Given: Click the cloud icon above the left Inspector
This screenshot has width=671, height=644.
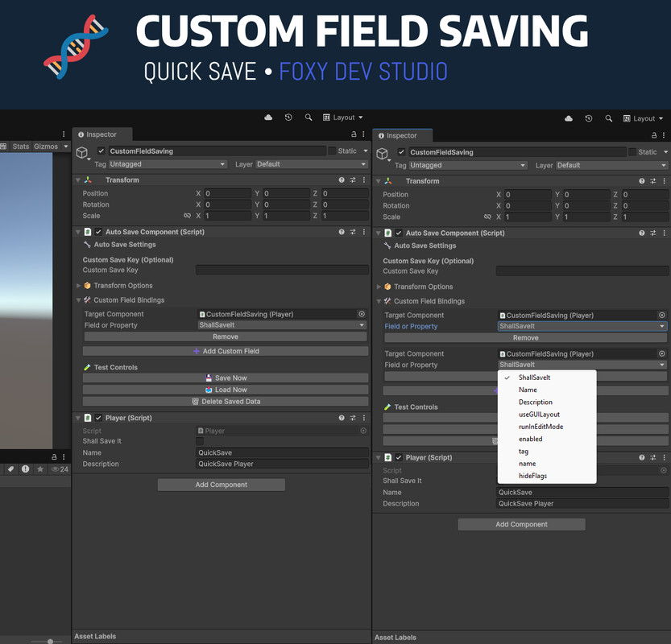Looking at the screenshot, I should (268, 118).
